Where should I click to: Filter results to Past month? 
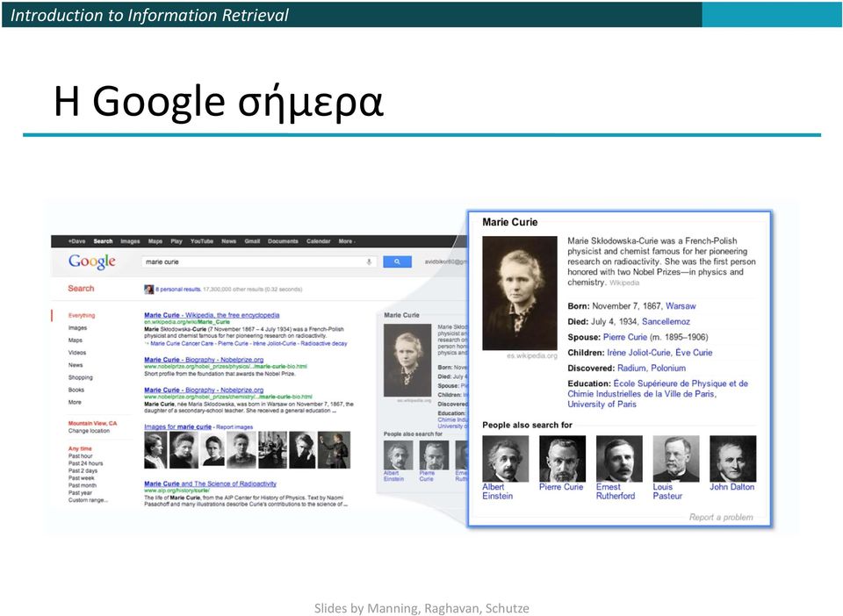click(83, 485)
